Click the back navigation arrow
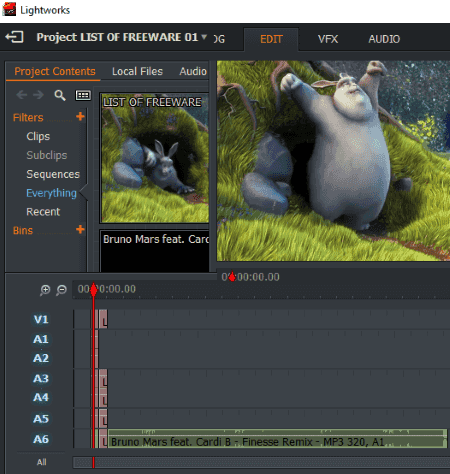450x474 pixels. 22,95
